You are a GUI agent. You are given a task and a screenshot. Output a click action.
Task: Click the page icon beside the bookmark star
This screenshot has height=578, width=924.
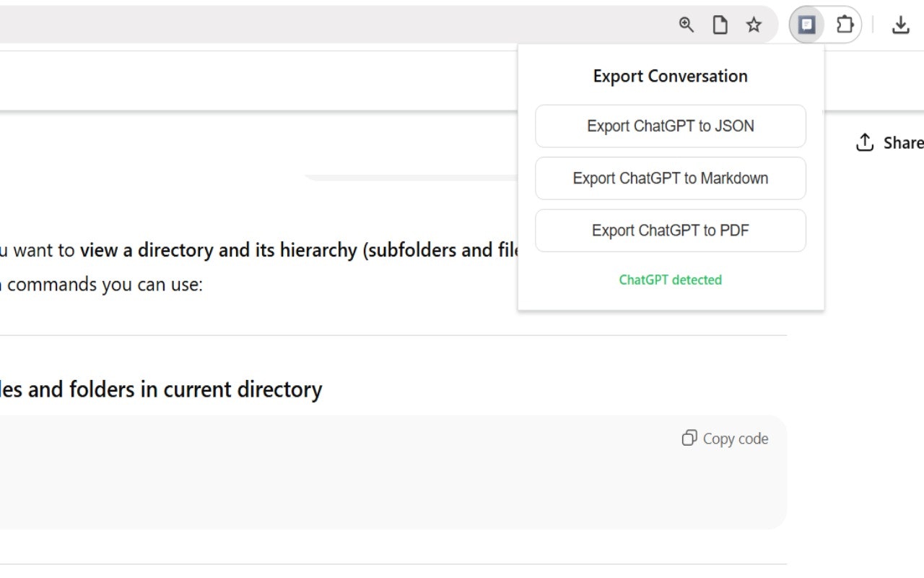click(720, 25)
